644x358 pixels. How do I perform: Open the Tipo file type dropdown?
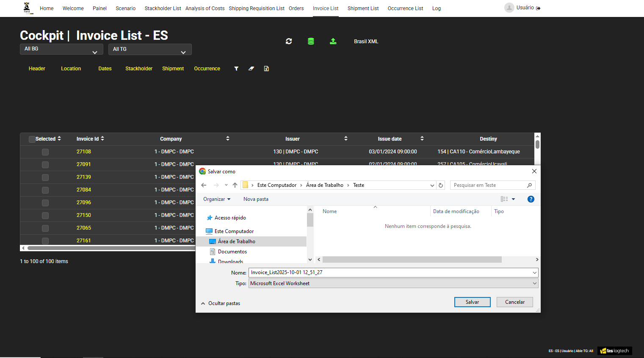[x=393, y=283]
